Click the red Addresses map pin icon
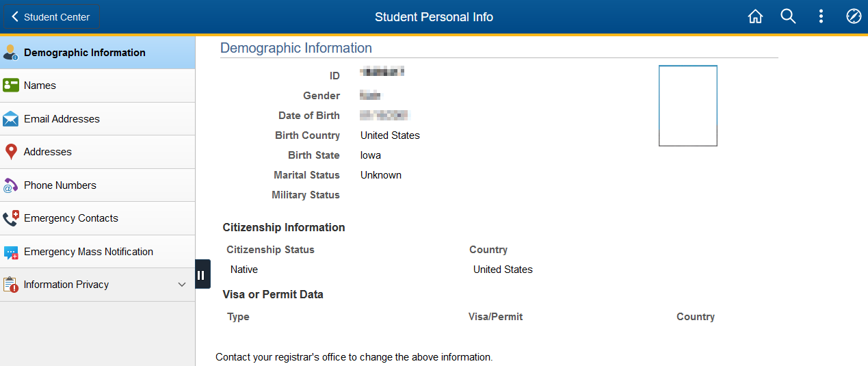 (x=10, y=152)
